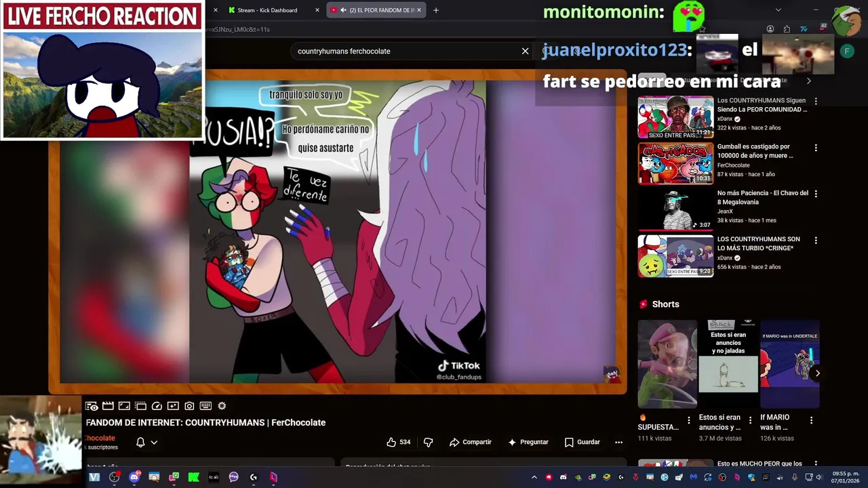Close the Kick Dashboard tab
The height and width of the screenshot is (488, 868).
point(317,10)
